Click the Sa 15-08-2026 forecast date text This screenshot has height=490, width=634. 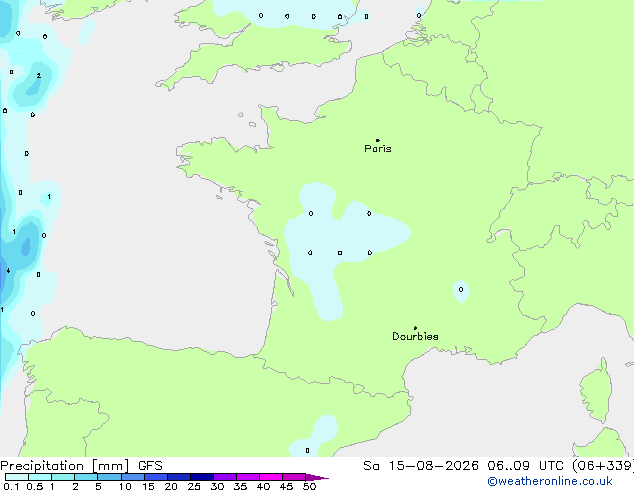point(421,466)
